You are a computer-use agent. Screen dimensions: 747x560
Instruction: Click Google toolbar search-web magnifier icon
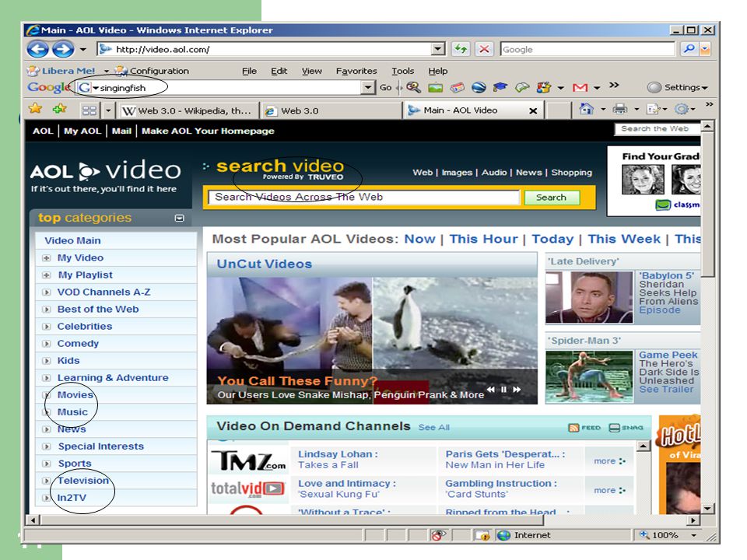413,87
